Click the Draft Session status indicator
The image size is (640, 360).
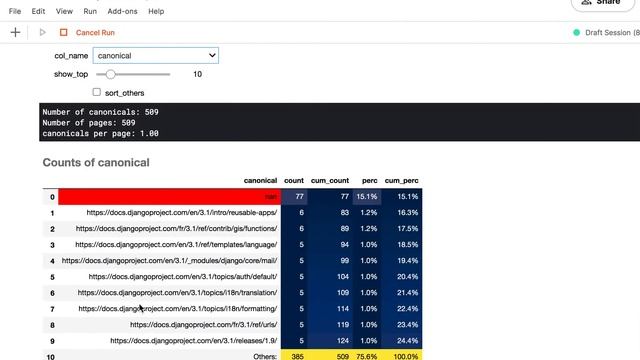click(606, 33)
